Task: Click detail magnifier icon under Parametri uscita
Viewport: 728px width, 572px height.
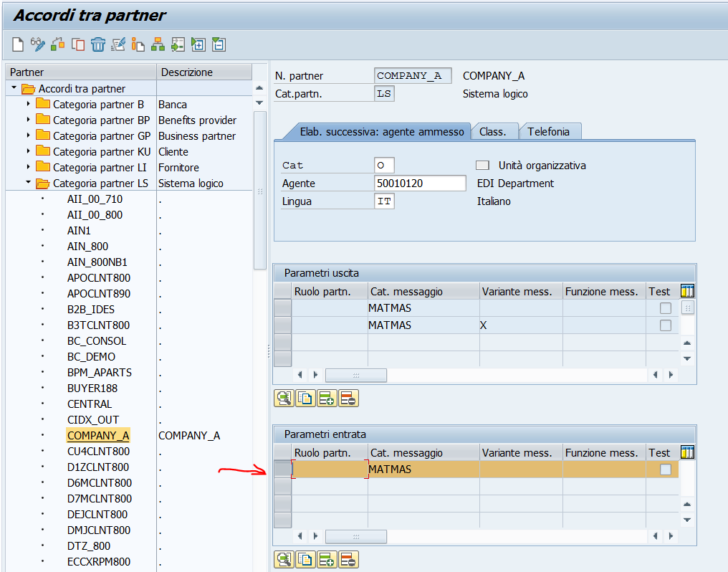Action: coord(284,399)
